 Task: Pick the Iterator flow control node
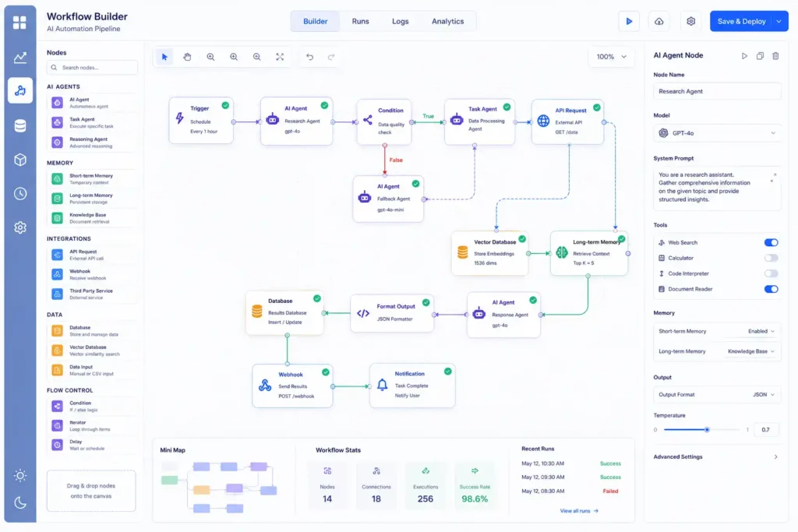92,426
